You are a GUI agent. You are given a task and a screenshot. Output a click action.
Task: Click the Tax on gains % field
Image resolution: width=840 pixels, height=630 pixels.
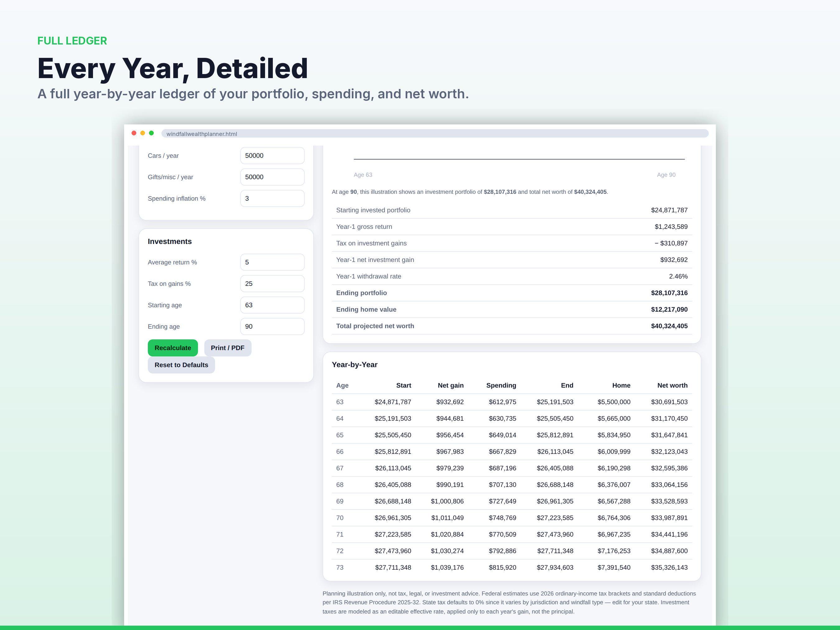coord(272,284)
